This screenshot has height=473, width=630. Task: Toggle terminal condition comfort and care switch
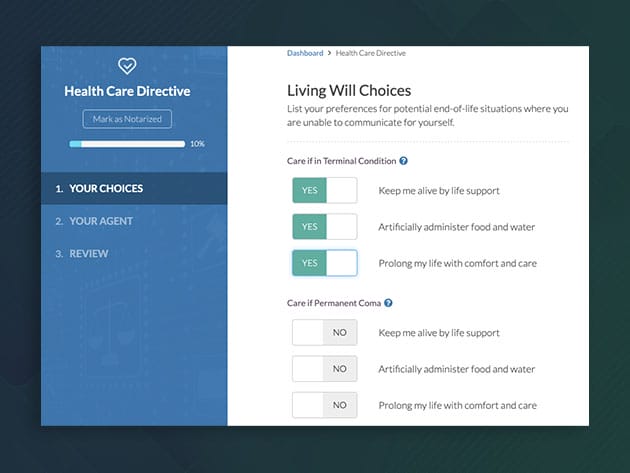pos(324,262)
